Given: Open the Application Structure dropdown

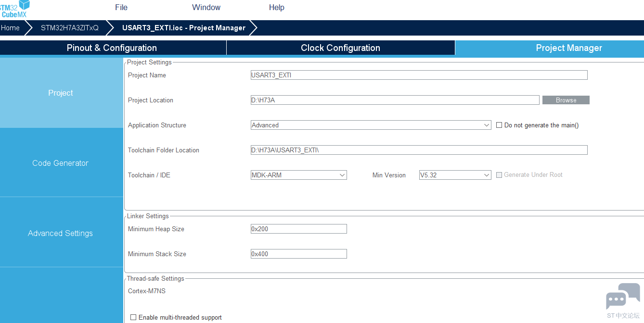Looking at the screenshot, I should tap(371, 125).
